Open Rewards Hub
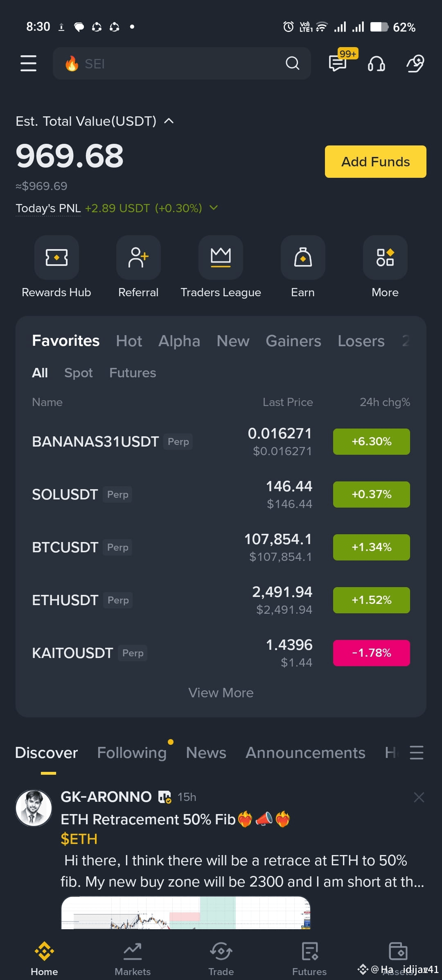Screen dimensions: 442x980 56,257
